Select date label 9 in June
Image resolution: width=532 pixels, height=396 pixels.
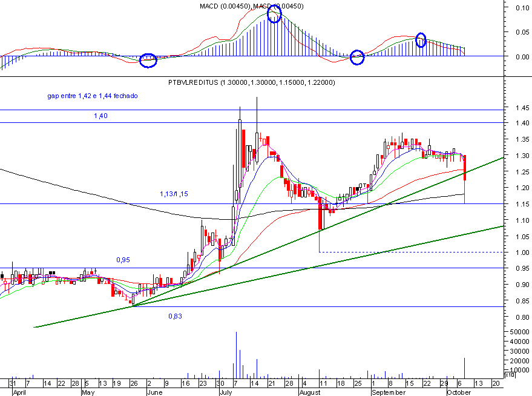[166, 383]
